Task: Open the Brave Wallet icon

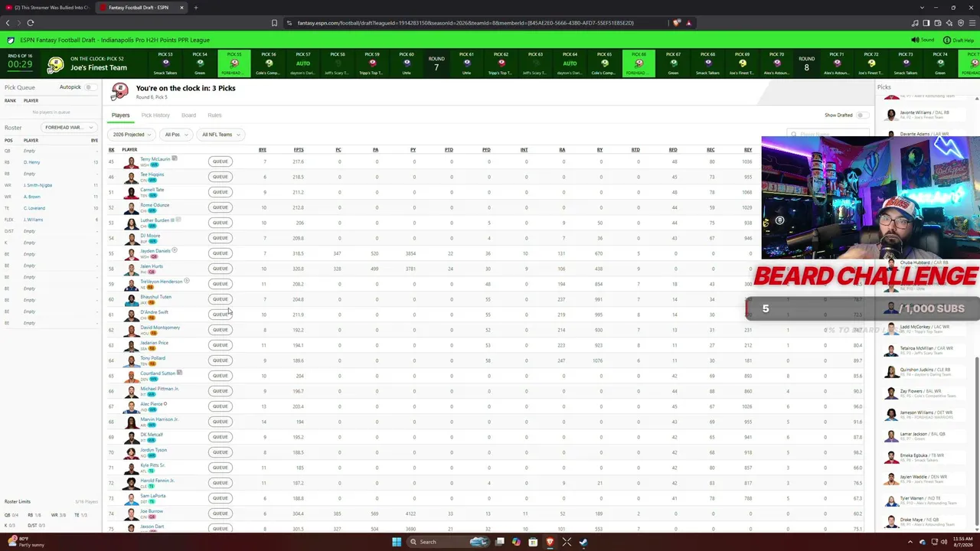Action: 938,23
